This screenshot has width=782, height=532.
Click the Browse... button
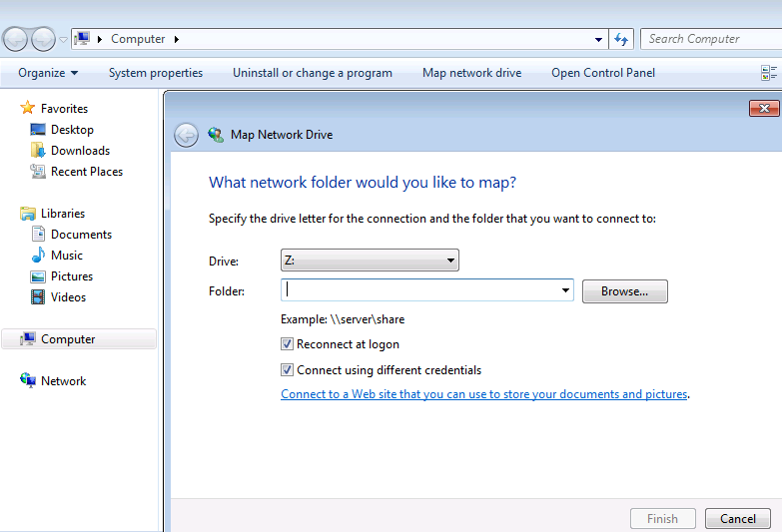click(x=624, y=291)
